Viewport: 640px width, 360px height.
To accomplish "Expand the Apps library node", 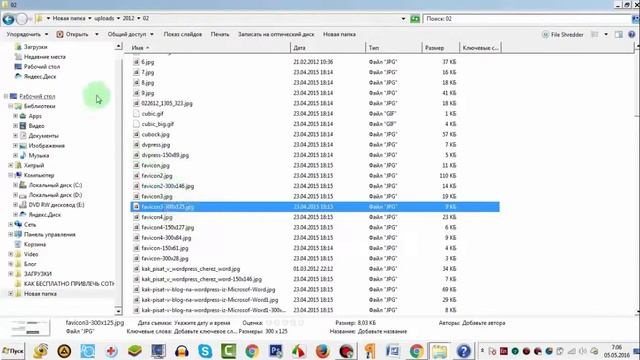I will point(16,116).
